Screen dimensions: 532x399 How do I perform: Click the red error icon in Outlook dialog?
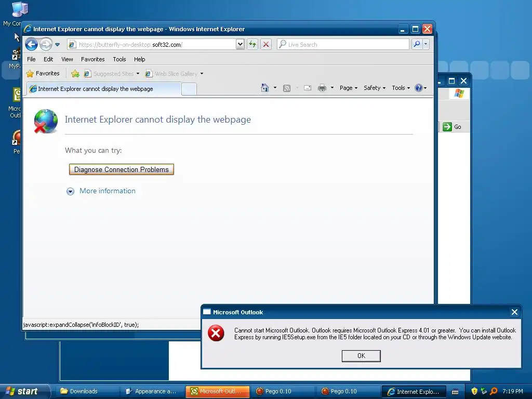(216, 333)
